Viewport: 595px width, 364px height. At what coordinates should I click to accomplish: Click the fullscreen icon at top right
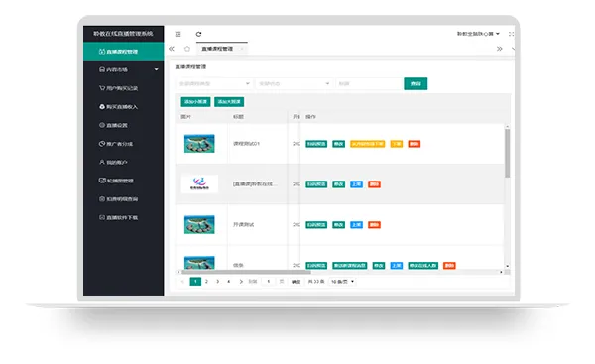coord(511,34)
